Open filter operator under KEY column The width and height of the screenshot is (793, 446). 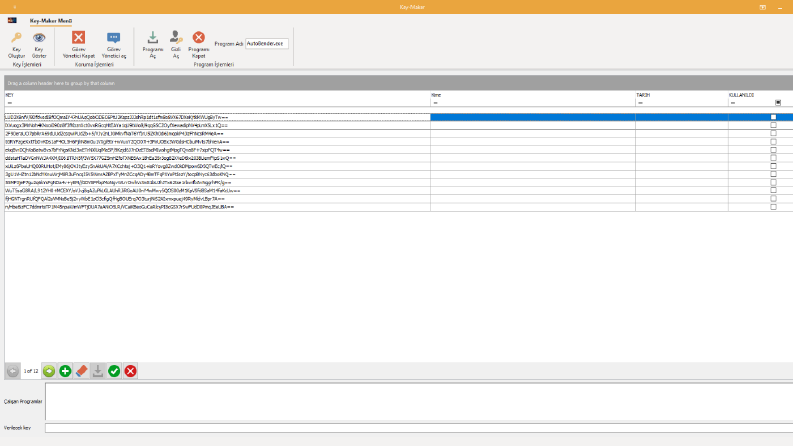[x=10, y=103]
